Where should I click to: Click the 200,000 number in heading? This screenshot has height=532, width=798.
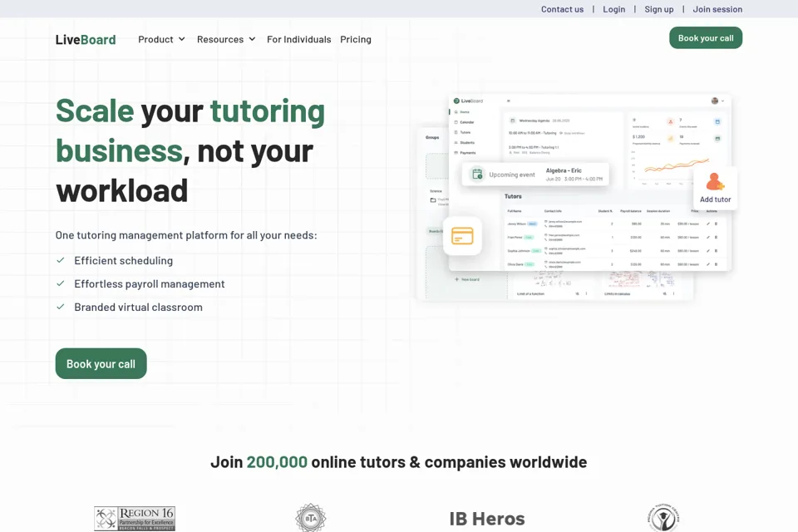(x=277, y=461)
